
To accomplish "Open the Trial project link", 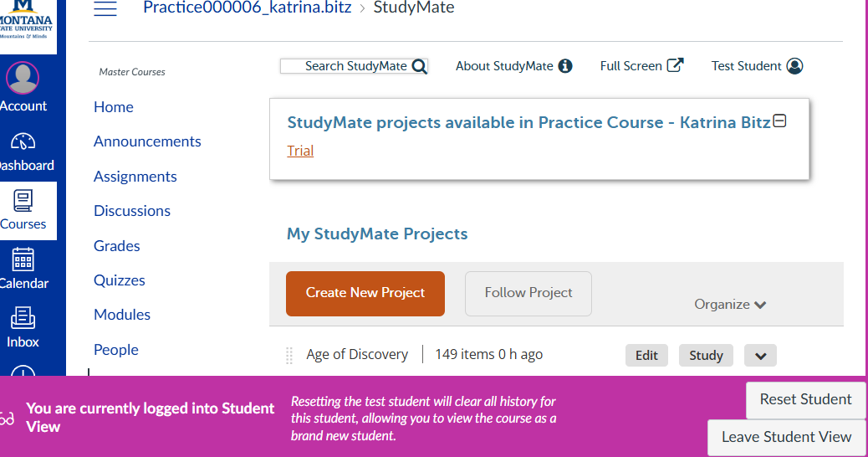I will pyautogui.click(x=300, y=151).
